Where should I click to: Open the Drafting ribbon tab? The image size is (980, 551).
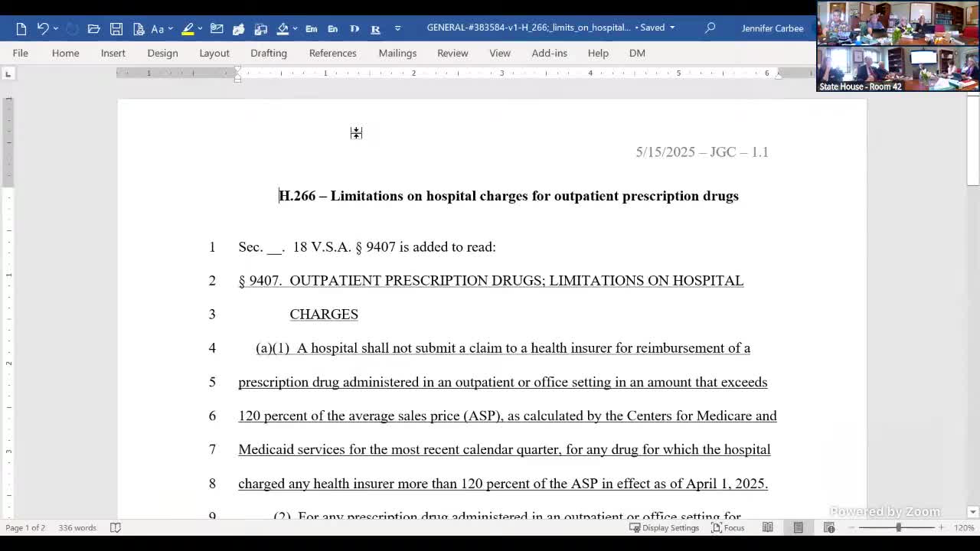point(268,53)
